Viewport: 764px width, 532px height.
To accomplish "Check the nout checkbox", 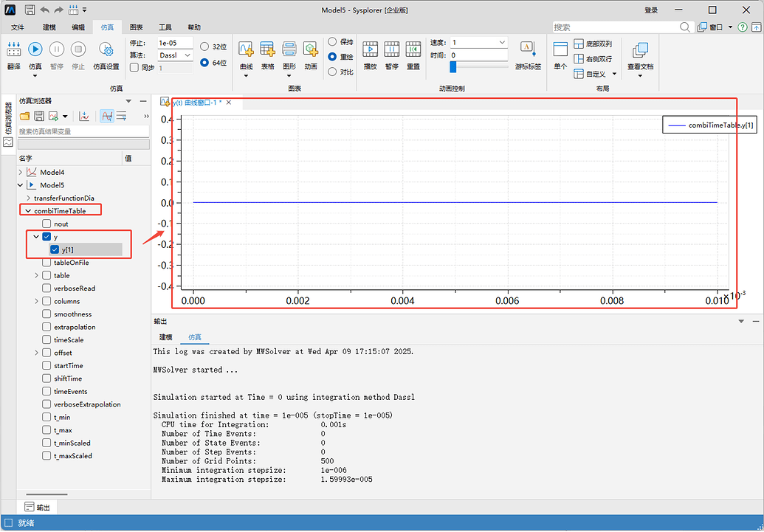I will click(47, 224).
